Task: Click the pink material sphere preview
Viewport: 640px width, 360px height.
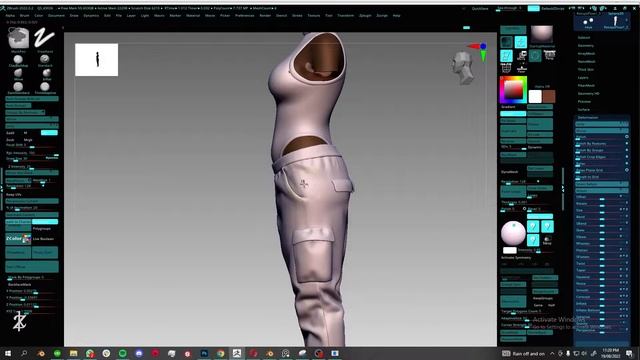Action: point(513,233)
